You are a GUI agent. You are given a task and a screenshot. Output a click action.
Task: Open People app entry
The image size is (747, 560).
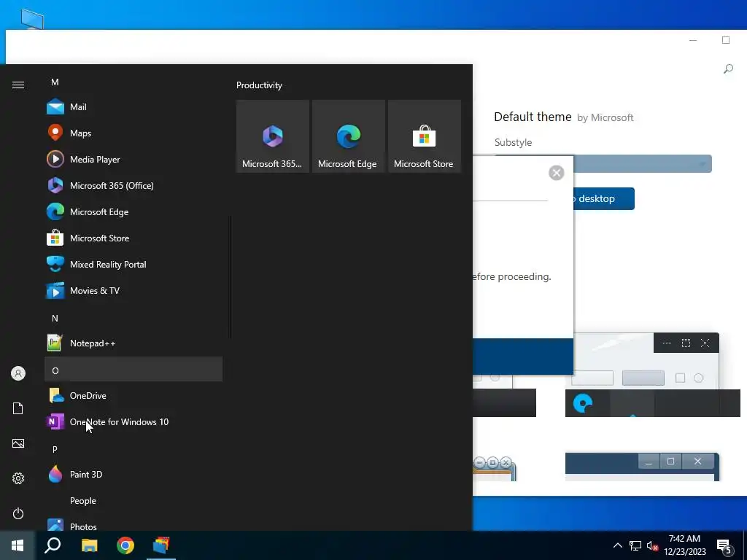[x=133, y=500]
